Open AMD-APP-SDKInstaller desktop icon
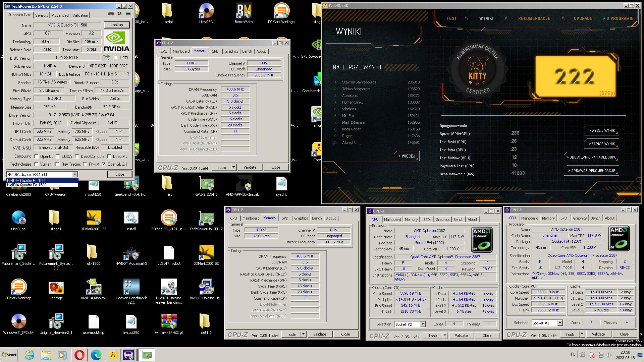 point(244,186)
